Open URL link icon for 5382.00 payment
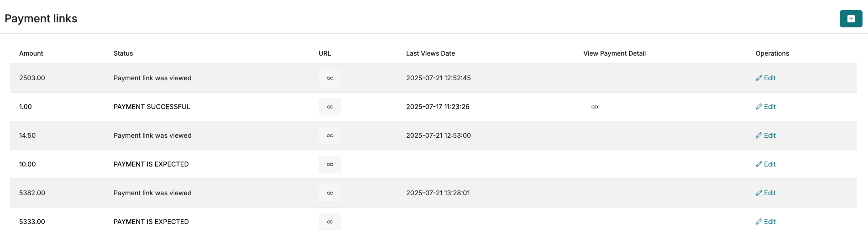This screenshot has width=868, height=250. [330, 193]
